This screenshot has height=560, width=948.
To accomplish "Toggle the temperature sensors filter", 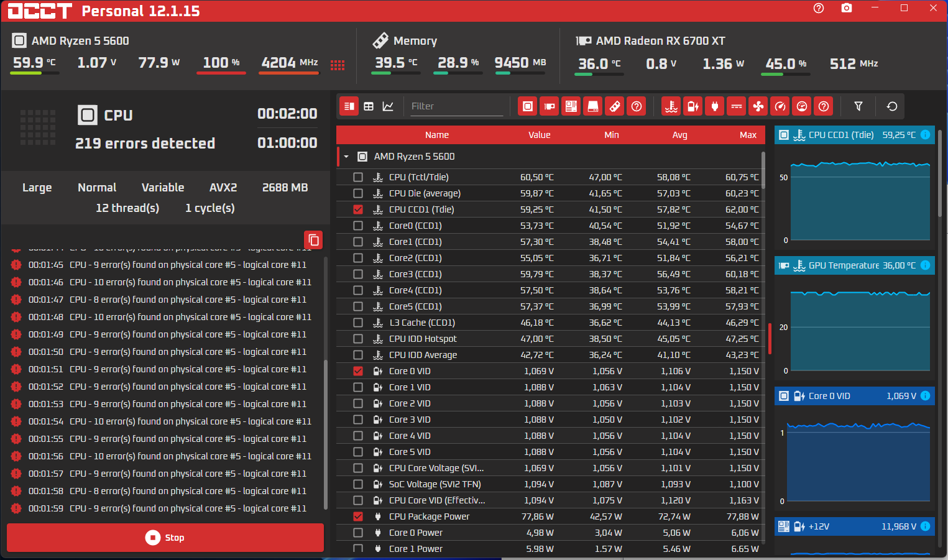I will click(x=671, y=106).
